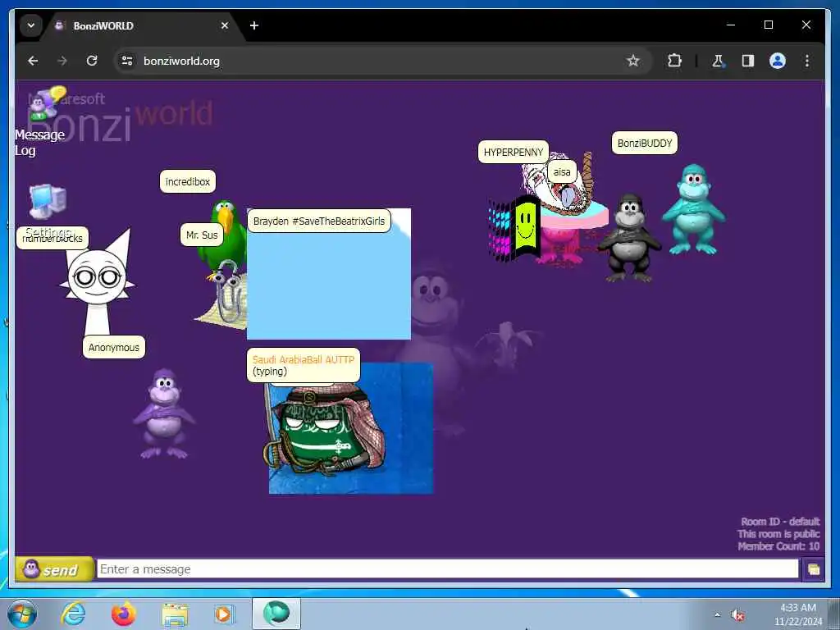Open the Chrome three-dot menu
Viewport: 840px width, 630px height.
point(807,61)
